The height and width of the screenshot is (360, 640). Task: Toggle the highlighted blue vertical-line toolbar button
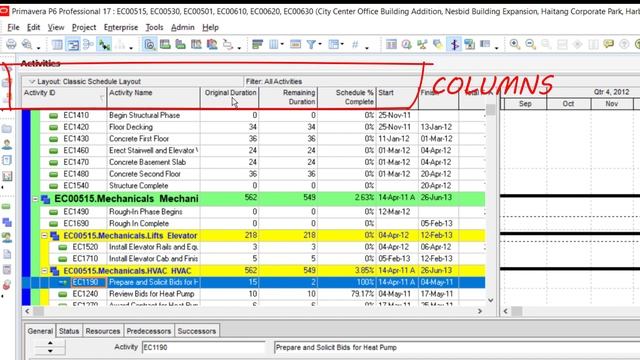454,44
